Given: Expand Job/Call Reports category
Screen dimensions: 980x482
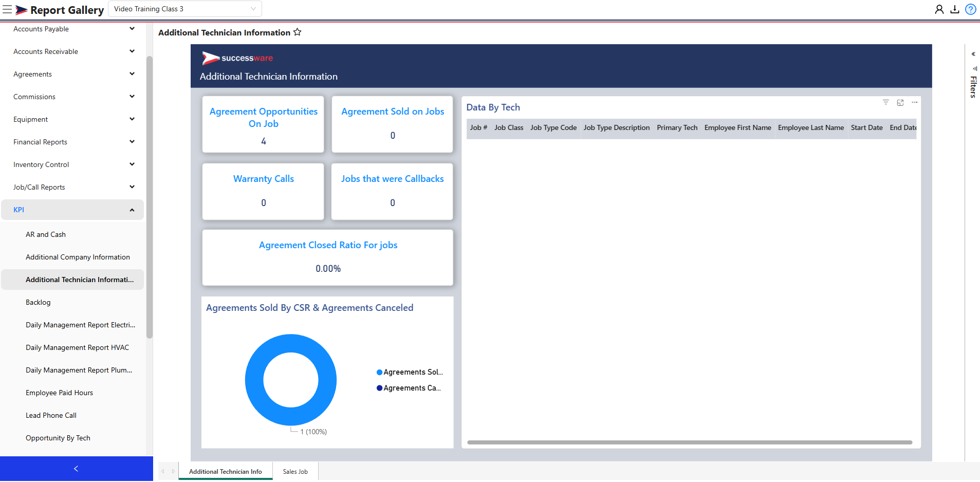Looking at the screenshot, I should [72, 187].
